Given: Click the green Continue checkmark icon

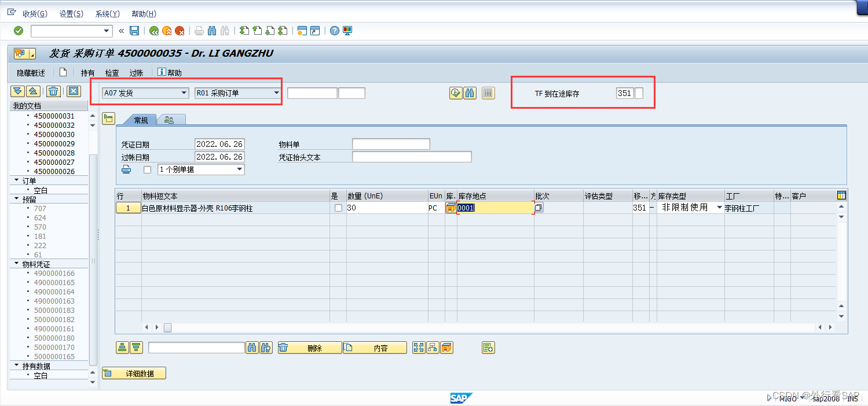Looking at the screenshot, I should click(17, 31).
